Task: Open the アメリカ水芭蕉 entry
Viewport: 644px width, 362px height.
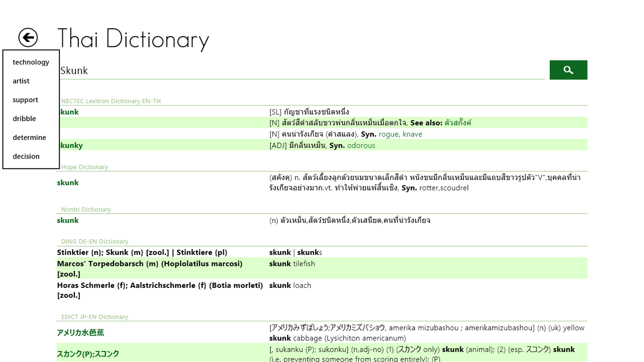Action: click(80, 333)
